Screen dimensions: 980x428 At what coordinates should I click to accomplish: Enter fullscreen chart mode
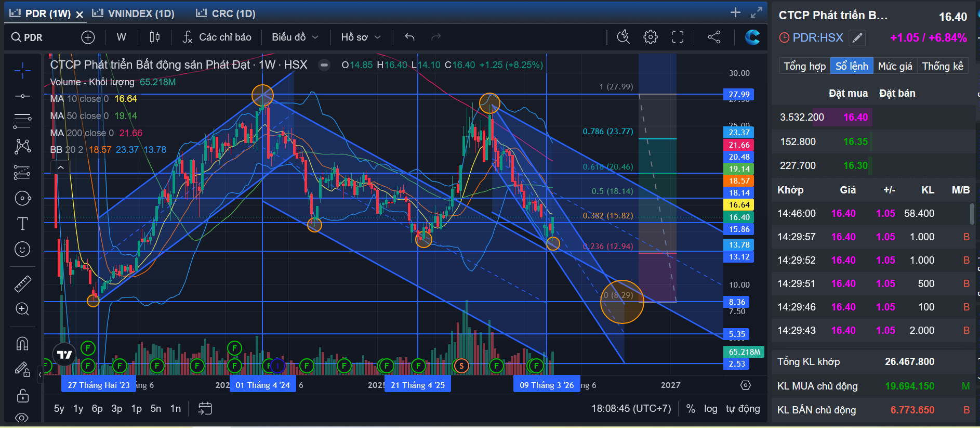click(678, 37)
